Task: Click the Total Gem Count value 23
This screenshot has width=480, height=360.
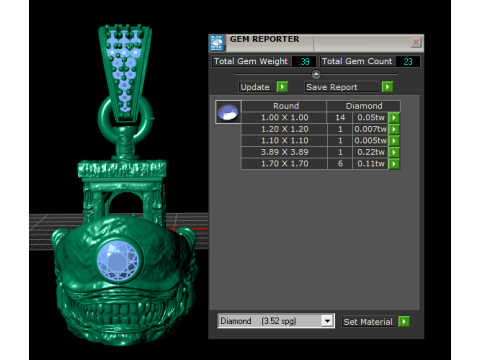Action: click(x=408, y=62)
